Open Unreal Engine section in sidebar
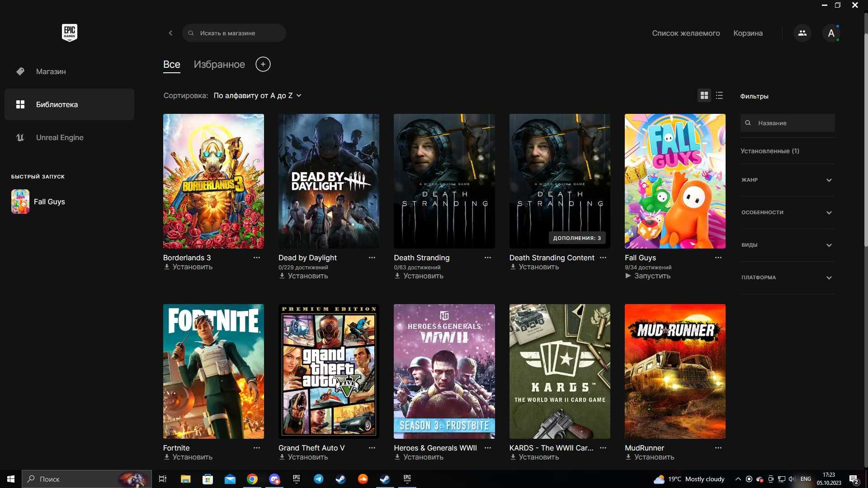The width and height of the screenshot is (868, 488). [x=69, y=137]
